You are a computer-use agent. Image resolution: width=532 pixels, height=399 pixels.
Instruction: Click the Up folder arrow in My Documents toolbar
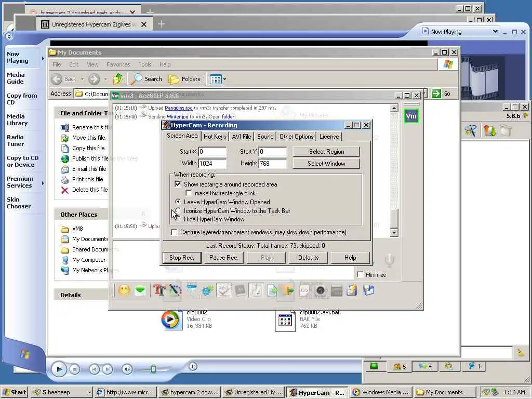tap(118, 79)
